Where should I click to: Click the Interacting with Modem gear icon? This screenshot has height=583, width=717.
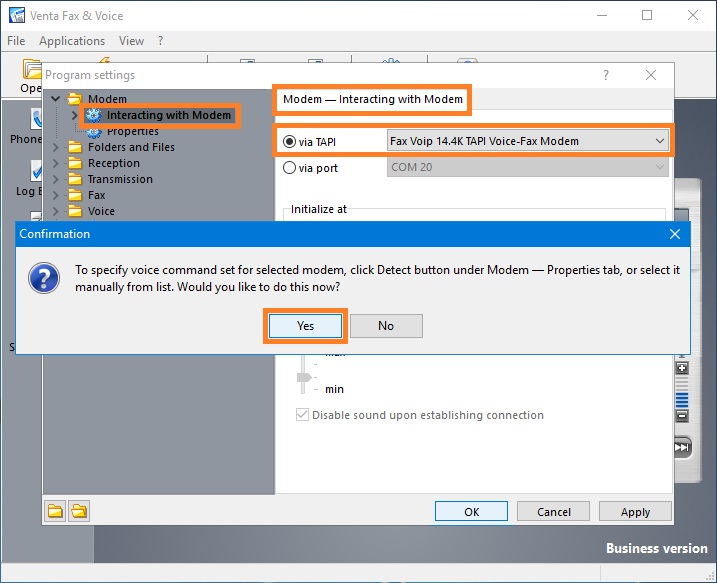coord(94,115)
